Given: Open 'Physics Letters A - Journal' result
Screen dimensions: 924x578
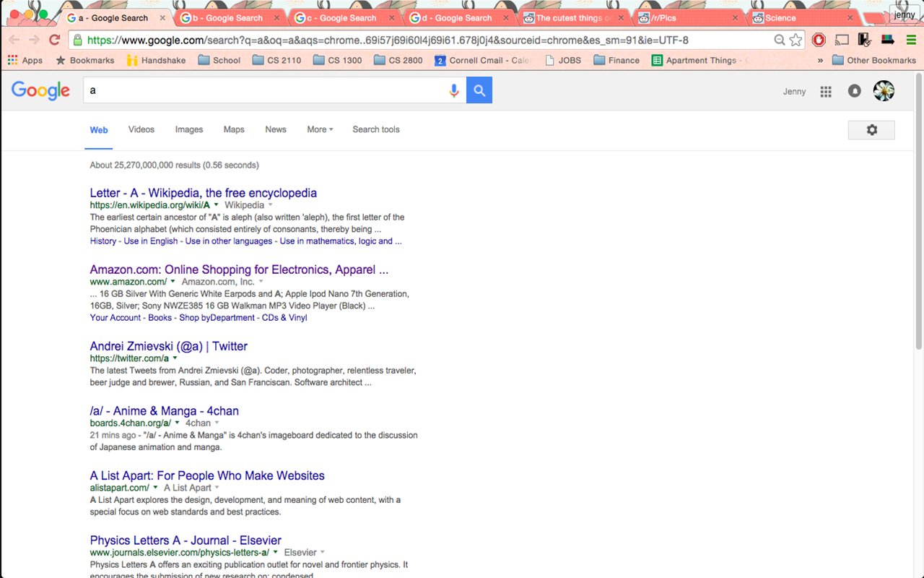Looking at the screenshot, I should click(186, 540).
